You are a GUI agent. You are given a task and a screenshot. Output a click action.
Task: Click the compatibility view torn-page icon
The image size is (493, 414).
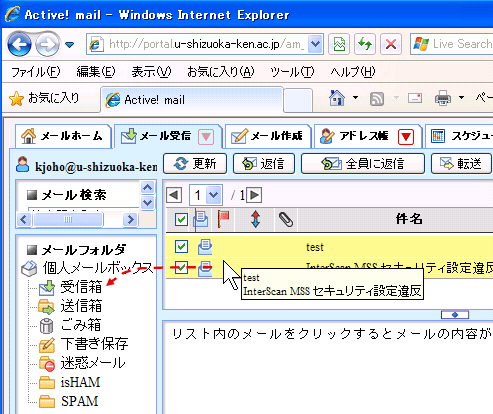point(339,44)
